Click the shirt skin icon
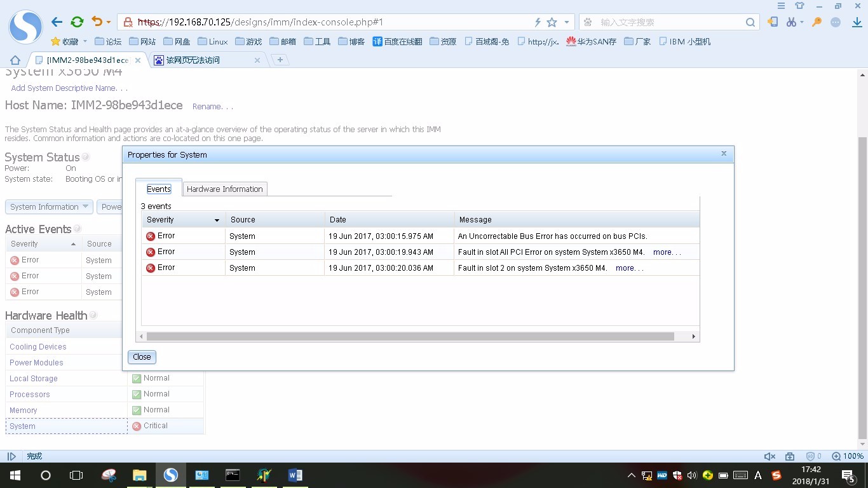The height and width of the screenshot is (488, 868). point(800,6)
